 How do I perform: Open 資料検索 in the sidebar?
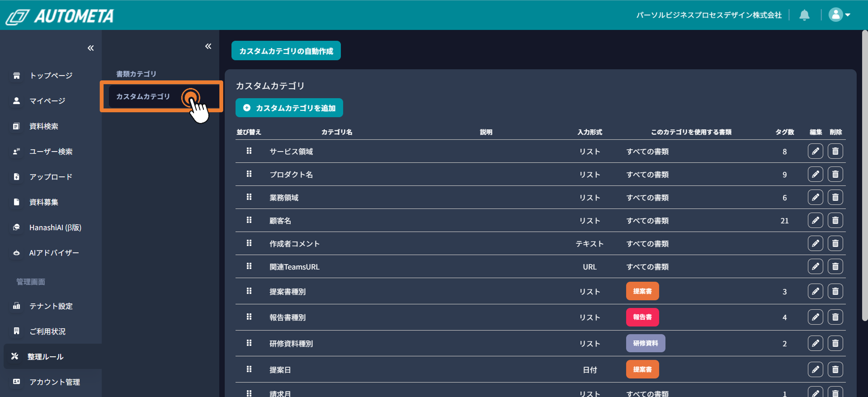[44, 126]
